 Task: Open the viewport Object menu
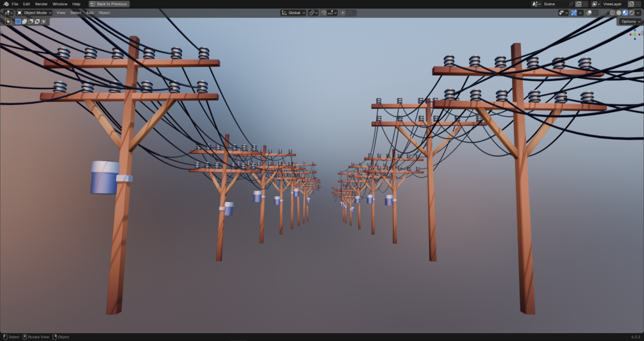pos(104,13)
